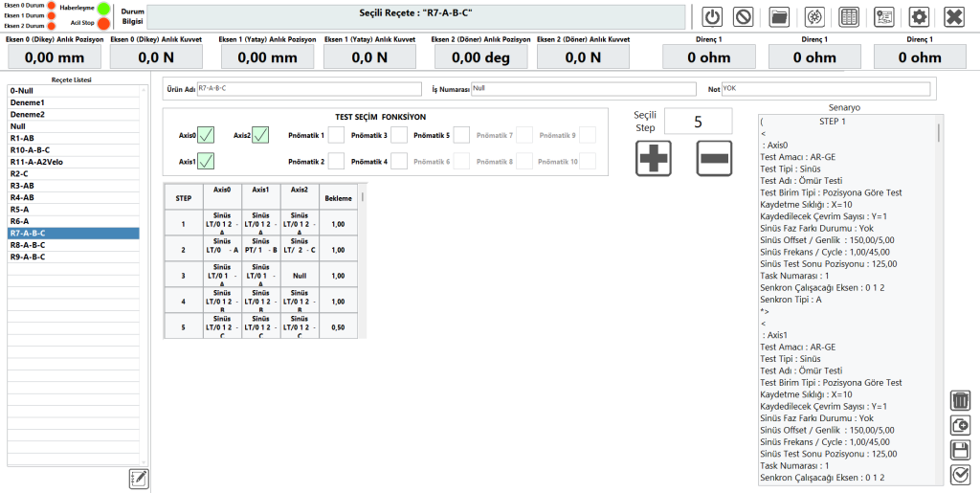
Task: Click the plus button to add step
Action: (654, 157)
